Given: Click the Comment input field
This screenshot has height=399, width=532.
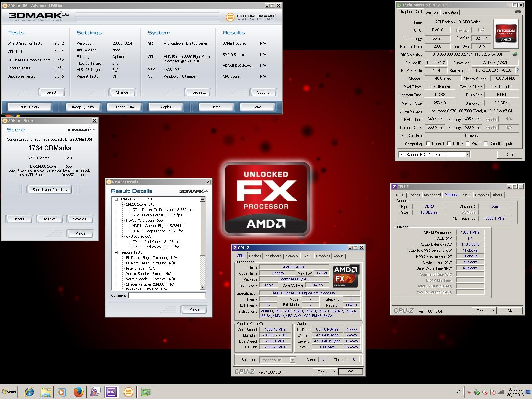Looking at the screenshot, I should 167,295.
